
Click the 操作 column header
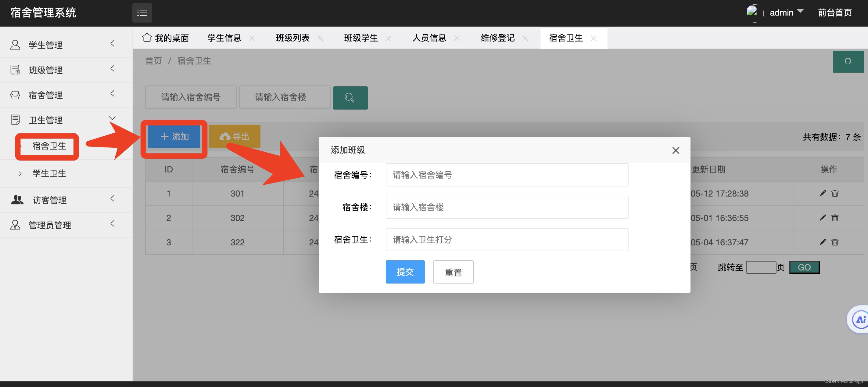tap(829, 169)
